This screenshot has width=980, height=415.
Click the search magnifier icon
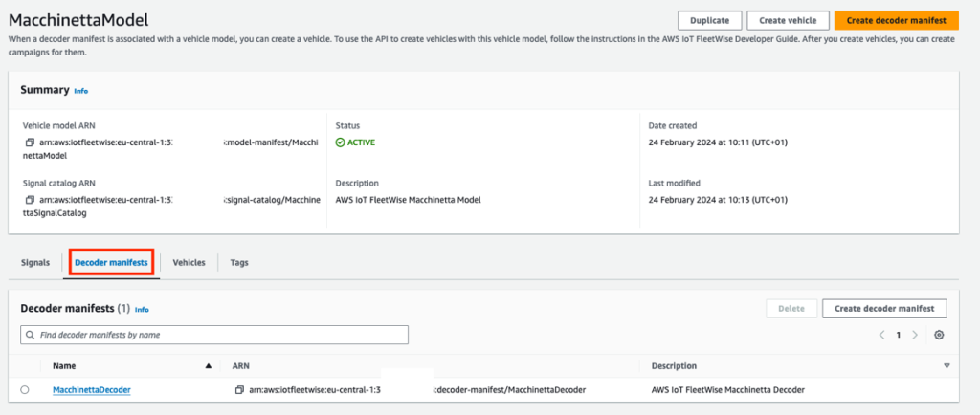pos(31,335)
